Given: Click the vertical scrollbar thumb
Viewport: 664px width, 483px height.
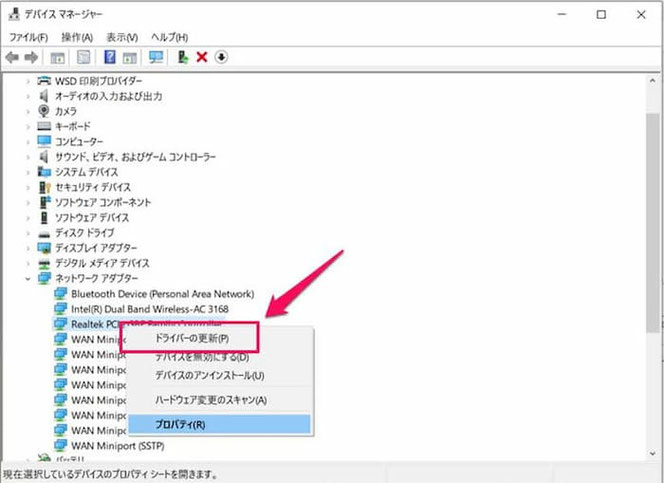Looking at the screenshot, I should point(653,223).
